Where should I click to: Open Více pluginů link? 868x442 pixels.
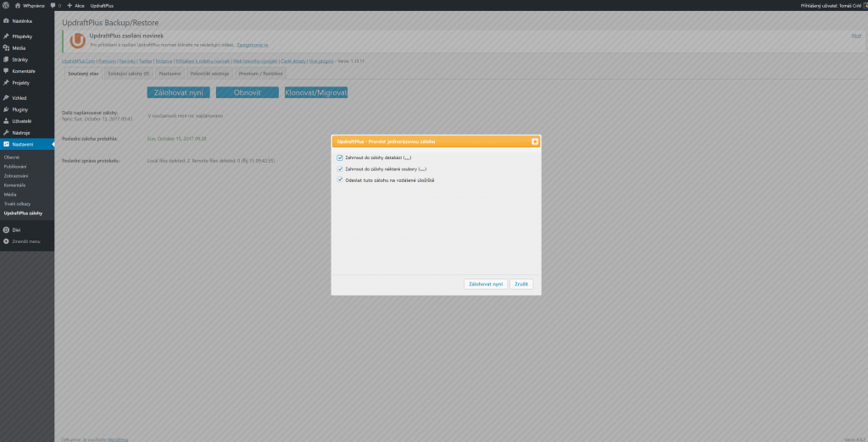point(321,61)
